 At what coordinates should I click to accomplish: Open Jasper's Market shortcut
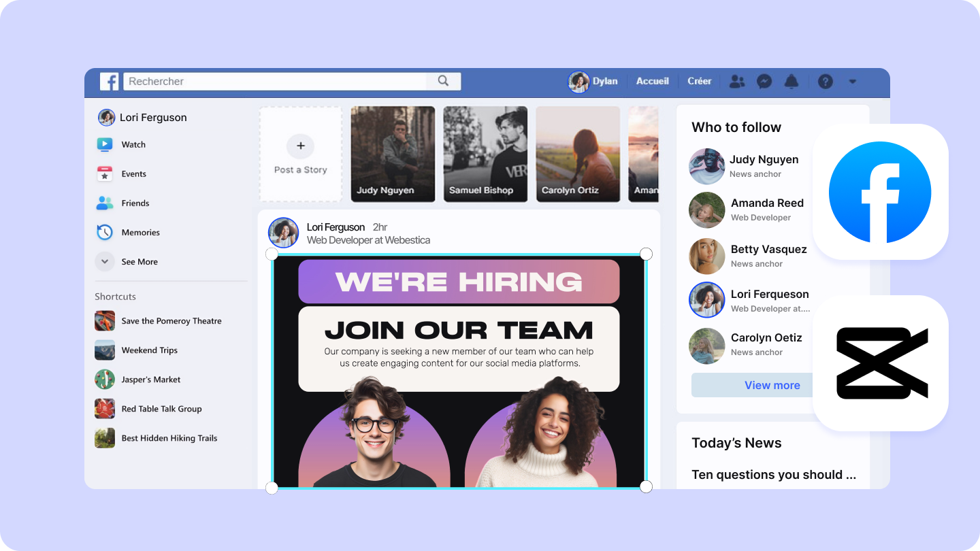[137, 380]
